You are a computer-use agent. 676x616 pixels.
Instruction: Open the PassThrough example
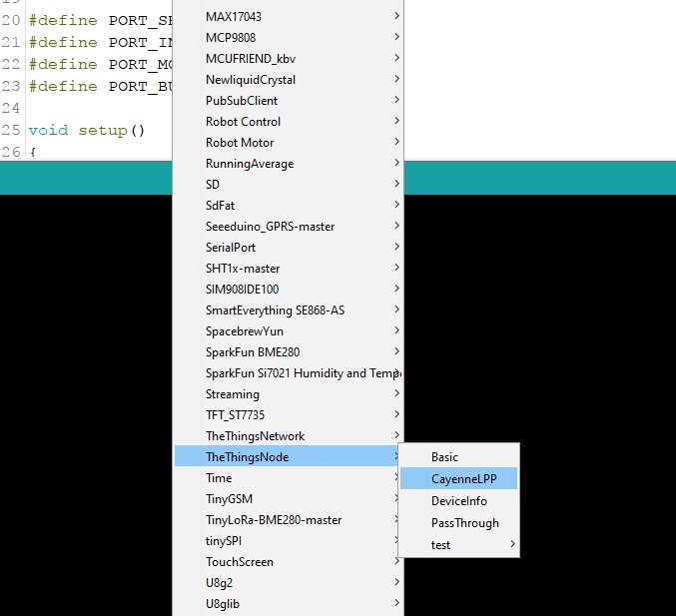458,522
